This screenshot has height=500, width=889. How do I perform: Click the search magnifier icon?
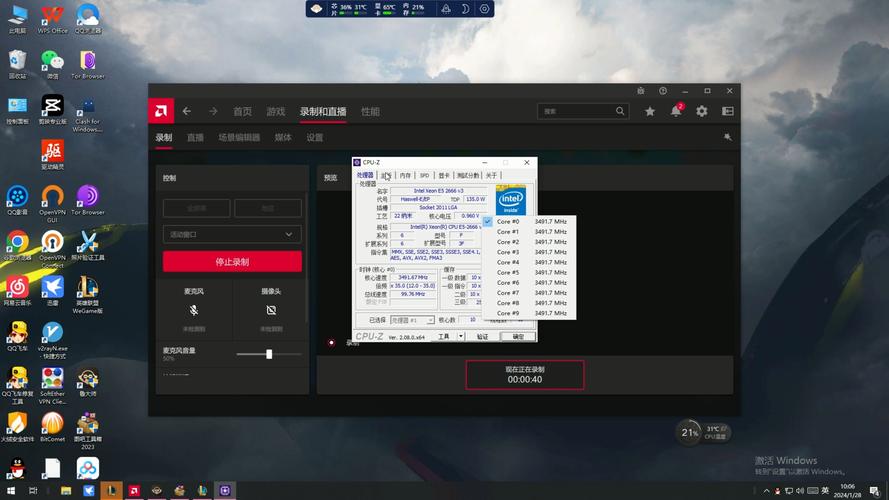[x=620, y=111]
